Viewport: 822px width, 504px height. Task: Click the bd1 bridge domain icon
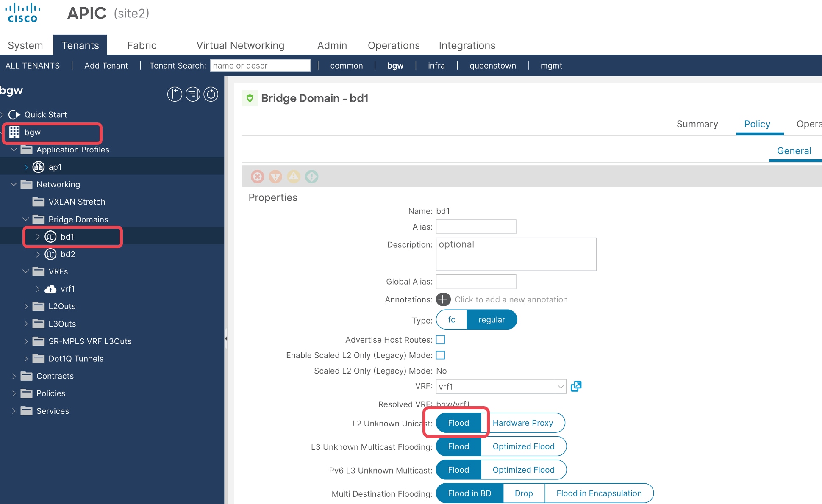click(50, 237)
